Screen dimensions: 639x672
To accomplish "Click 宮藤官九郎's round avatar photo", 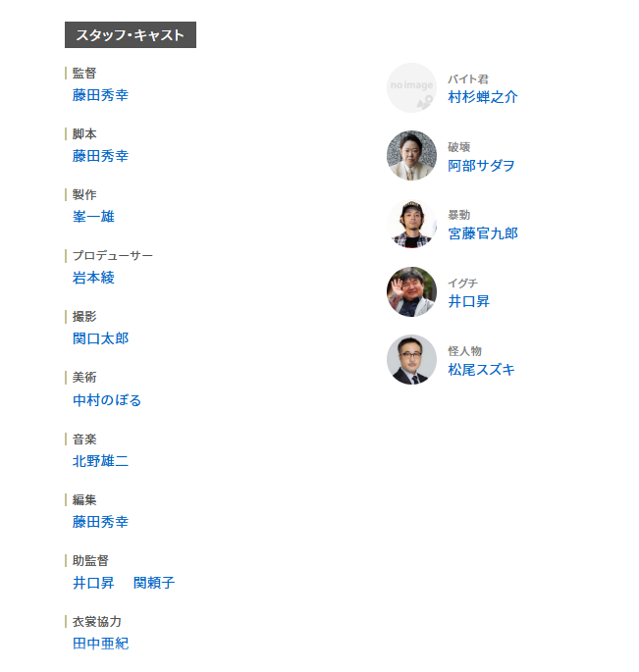I will pyautogui.click(x=411, y=224).
